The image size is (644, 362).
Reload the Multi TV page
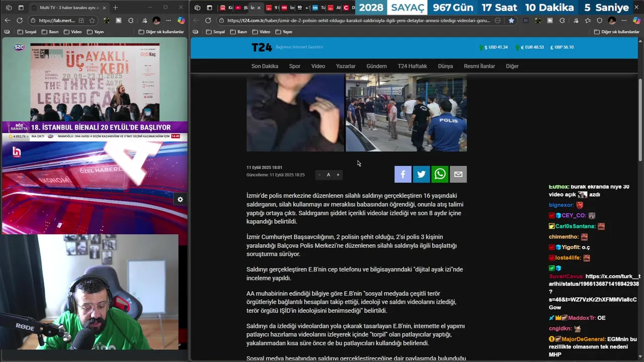pos(19,20)
